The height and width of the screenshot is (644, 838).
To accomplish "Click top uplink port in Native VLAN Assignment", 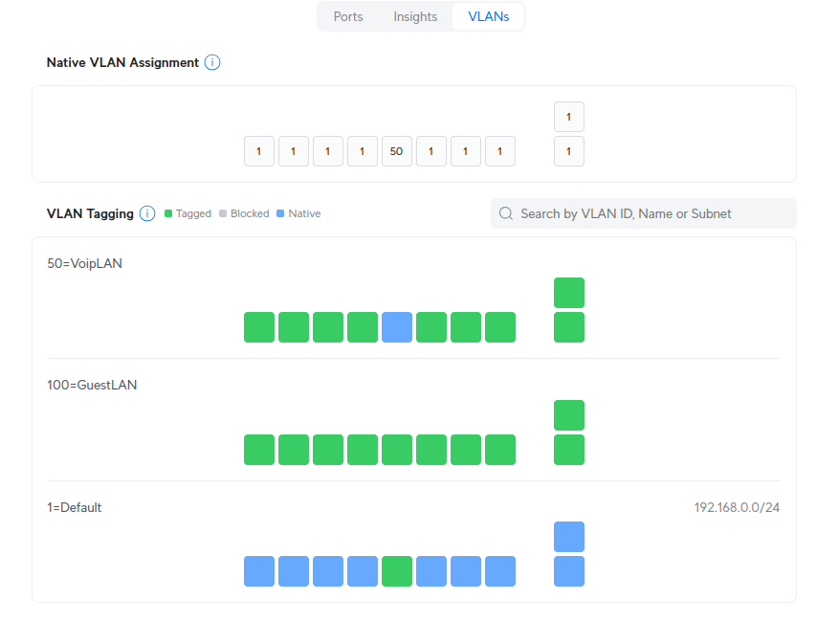I will coord(569,117).
